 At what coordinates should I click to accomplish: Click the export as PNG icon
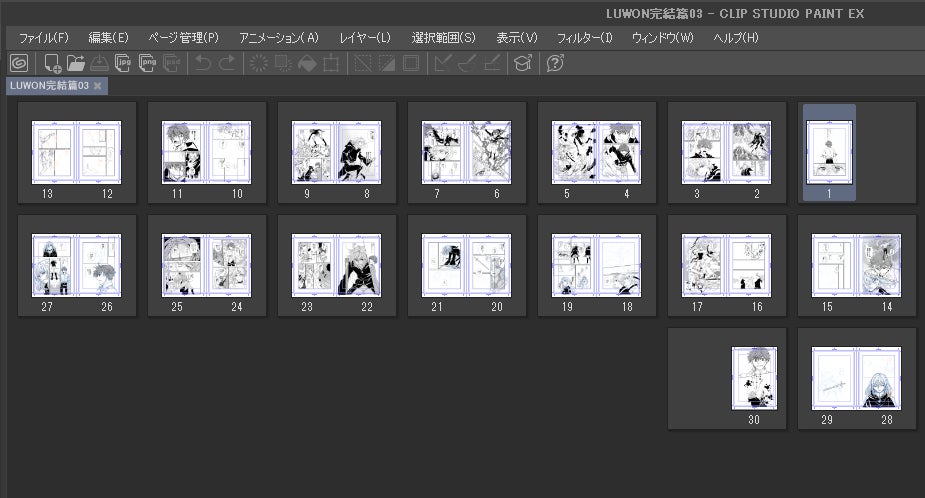click(148, 63)
